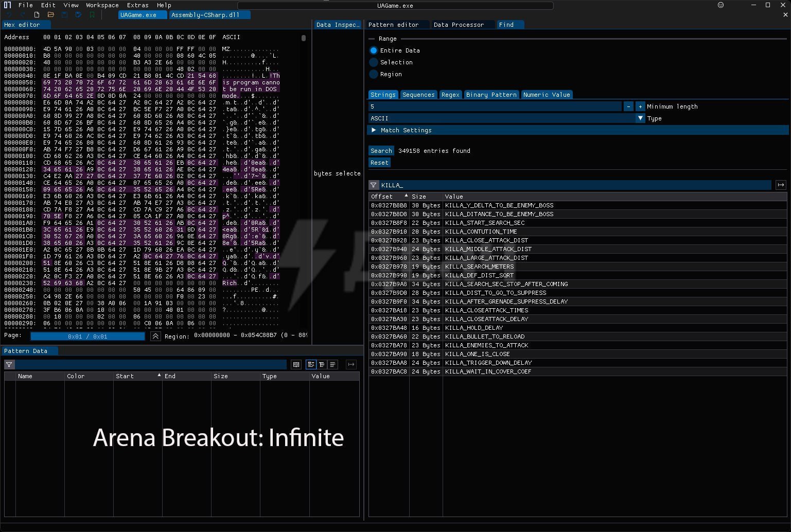Image resolution: width=791 pixels, height=532 pixels.
Task: Click the KILLA_ filter input field
Action: [x=575, y=185]
